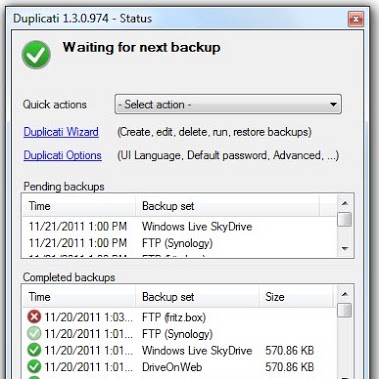The width and height of the screenshot is (379, 379).
Task: Select pending FTP (Synology) backup row
Action: [179, 243]
